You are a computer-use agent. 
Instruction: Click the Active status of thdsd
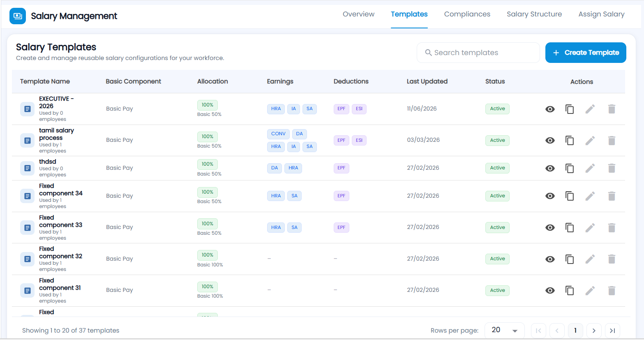click(497, 168)
